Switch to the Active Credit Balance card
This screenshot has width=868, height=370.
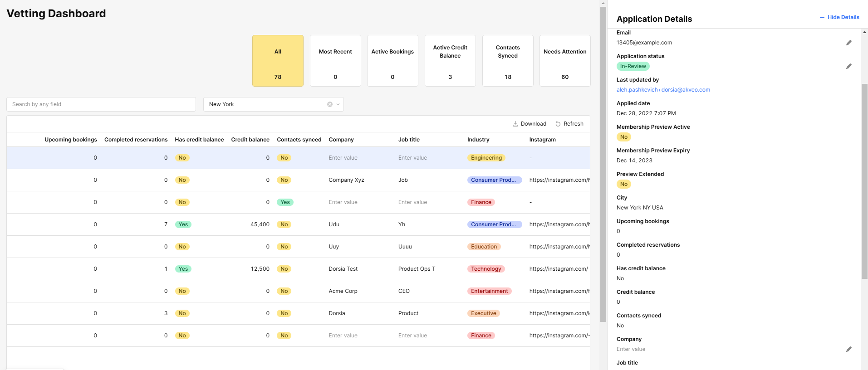[x=450, y=61]
